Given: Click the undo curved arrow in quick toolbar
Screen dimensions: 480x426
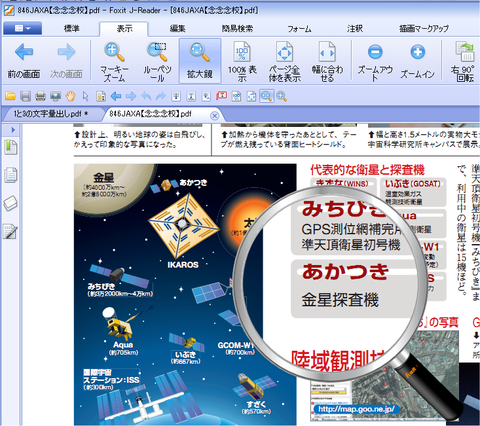Looking at the screenshot, I should point(146,96).
